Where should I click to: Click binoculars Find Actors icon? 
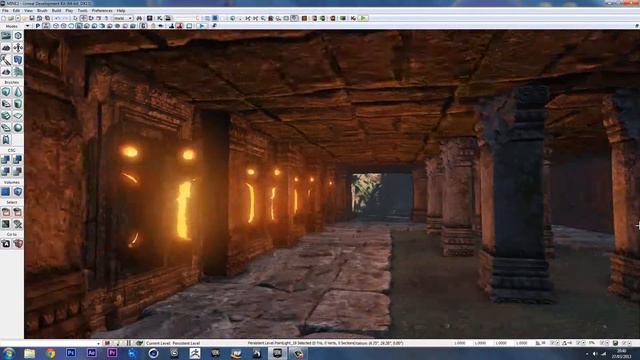point(140,18)
